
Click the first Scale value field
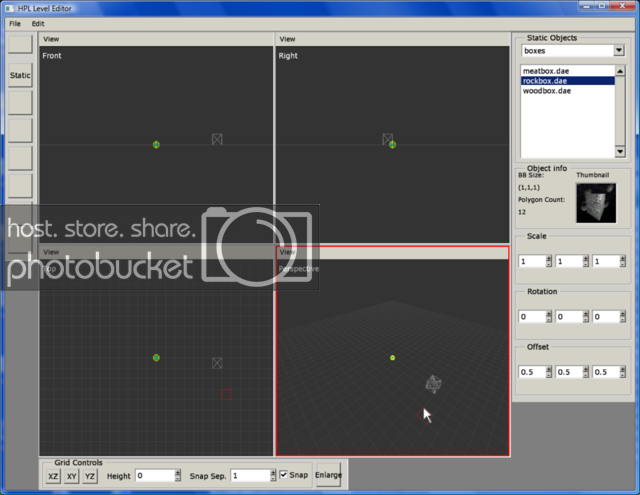coord(531,261)
